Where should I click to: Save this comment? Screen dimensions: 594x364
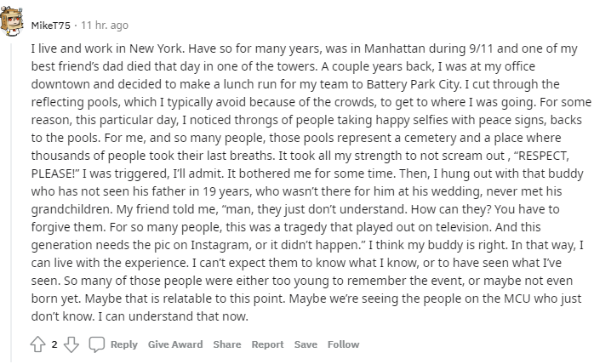306,344
